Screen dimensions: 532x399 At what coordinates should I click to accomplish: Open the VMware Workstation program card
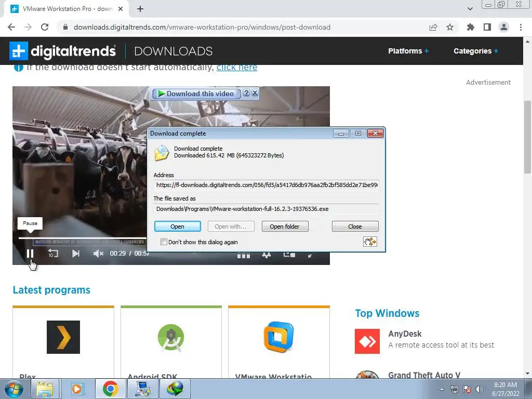point(279,342)
